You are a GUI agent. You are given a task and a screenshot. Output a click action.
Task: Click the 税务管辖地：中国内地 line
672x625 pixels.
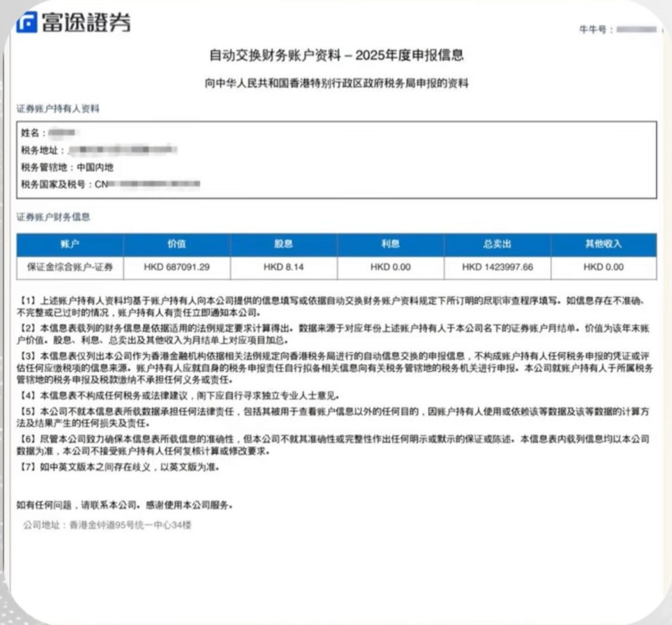[68, 167]
